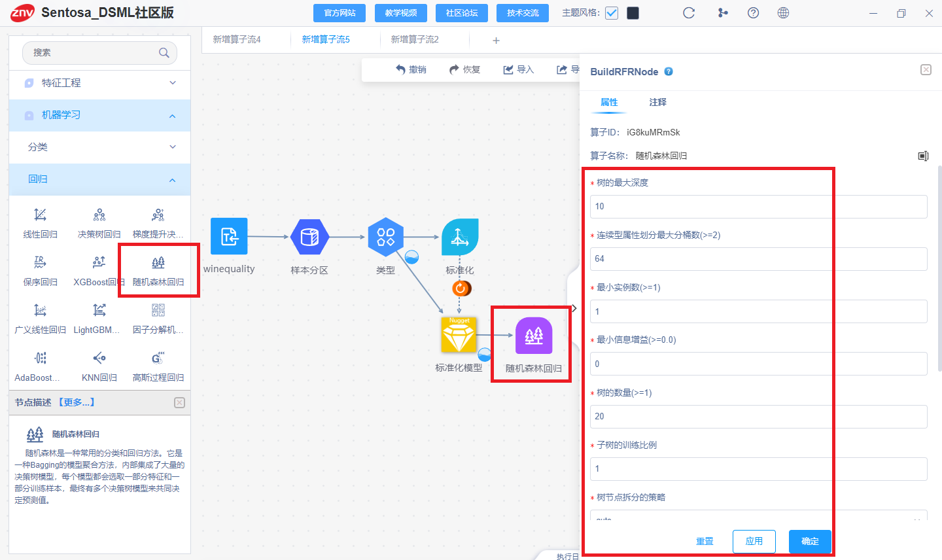Screen dimensions: 942x560
Task: Click the search box in operator sidebar
Action: (99, 52)
